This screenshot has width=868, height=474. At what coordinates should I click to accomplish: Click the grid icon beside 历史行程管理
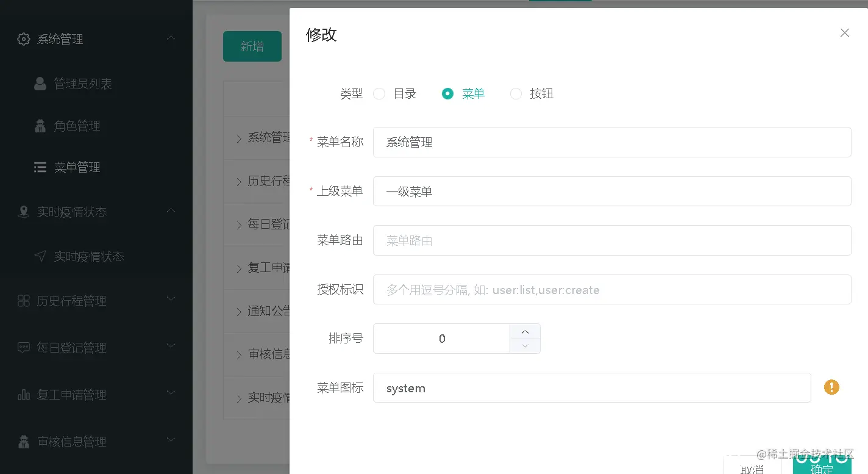click(24, 301)
